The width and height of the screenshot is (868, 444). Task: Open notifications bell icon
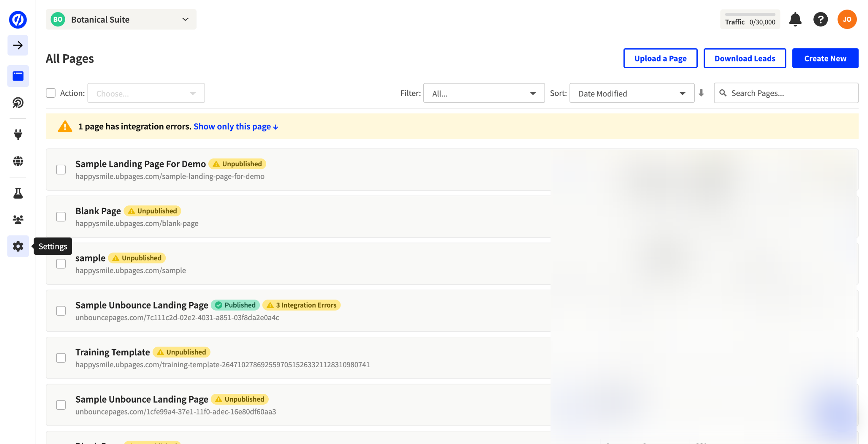794,19
